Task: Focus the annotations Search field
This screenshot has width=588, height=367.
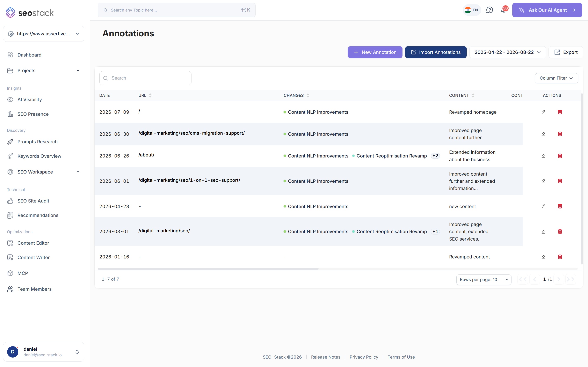Action: click(x=145, y=78)
